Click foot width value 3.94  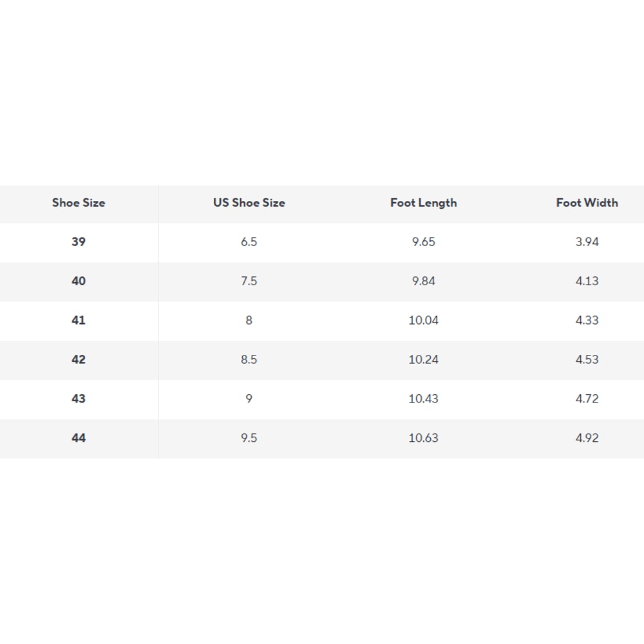click(x=587, y=242)
